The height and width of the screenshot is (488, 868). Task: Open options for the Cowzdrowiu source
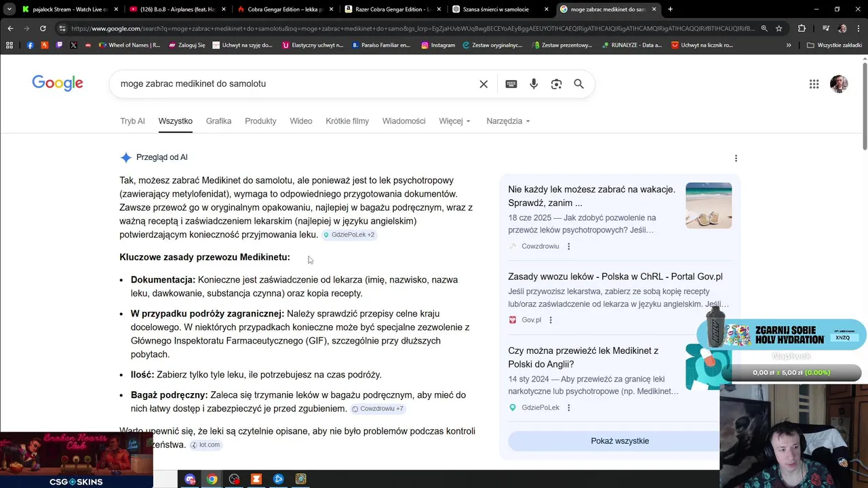coord(568,246)
